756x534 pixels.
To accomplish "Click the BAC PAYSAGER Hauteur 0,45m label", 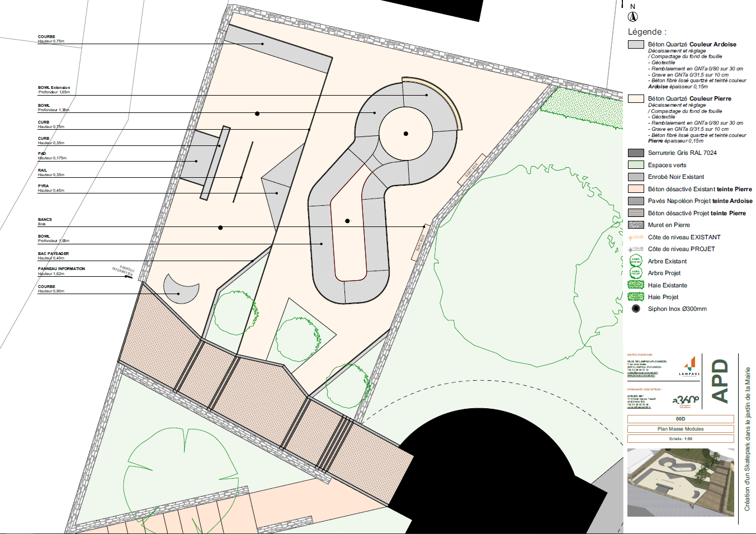I will 53,256.
